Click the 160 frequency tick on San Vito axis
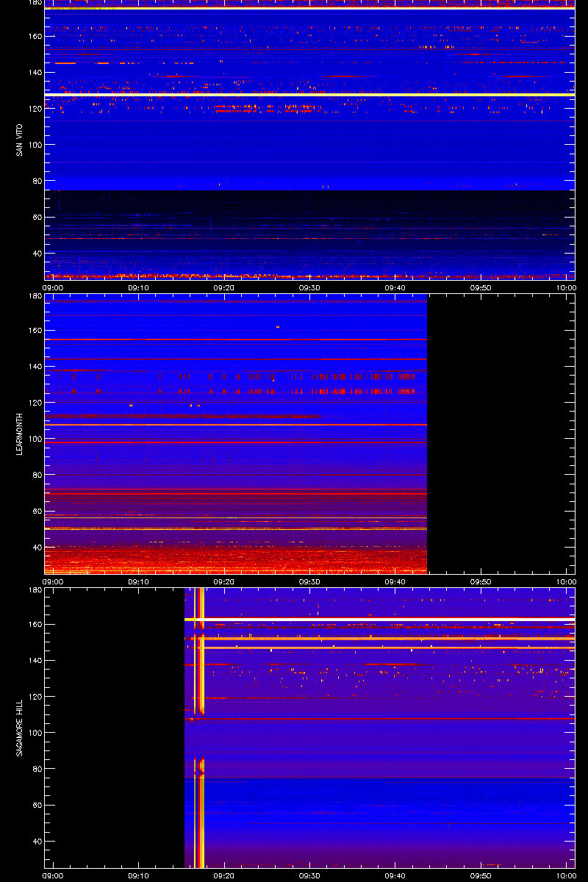Image resolution: width=588 pixels, height=882 pixels. tap(35, 36)
